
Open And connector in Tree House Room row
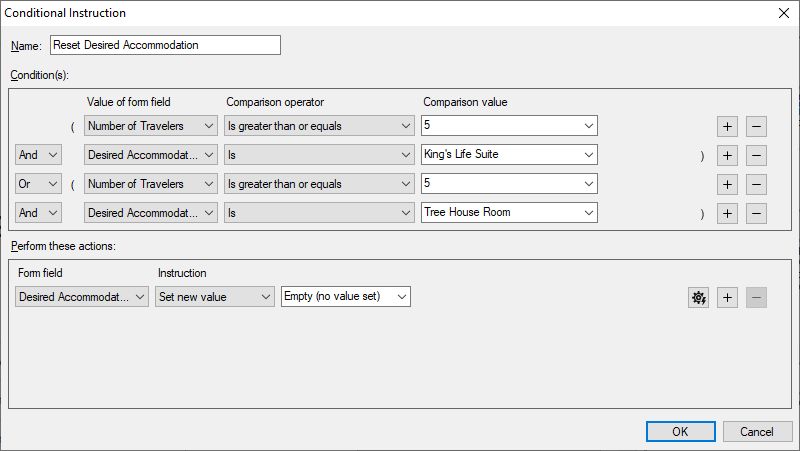[38, 213]
